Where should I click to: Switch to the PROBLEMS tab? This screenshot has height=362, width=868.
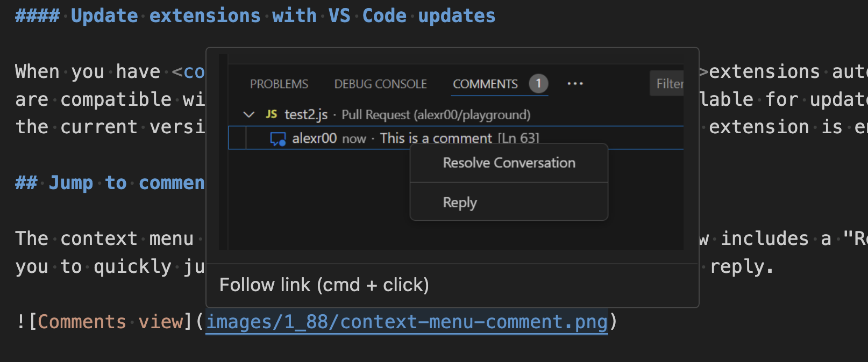pos(279,83)
